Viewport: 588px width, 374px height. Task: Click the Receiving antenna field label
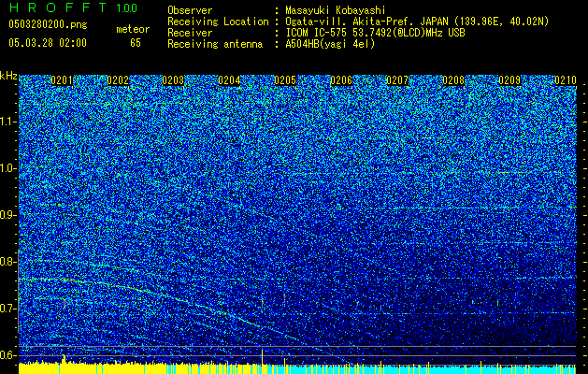(215, 44)
